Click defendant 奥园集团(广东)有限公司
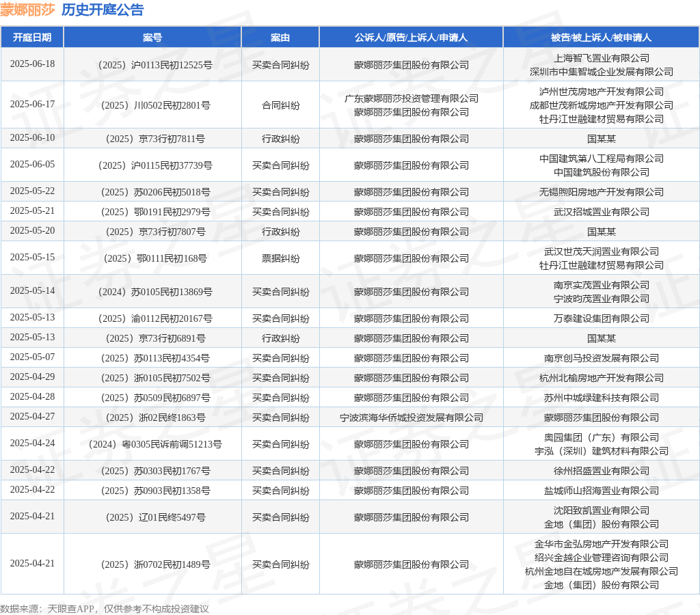This screenshot has width=700, height=615. (x=602, y=437)
